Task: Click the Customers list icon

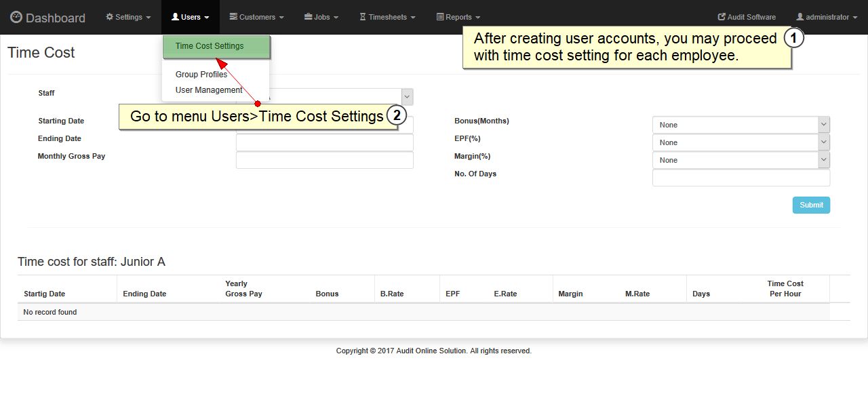Action: [x=233, y=17]
